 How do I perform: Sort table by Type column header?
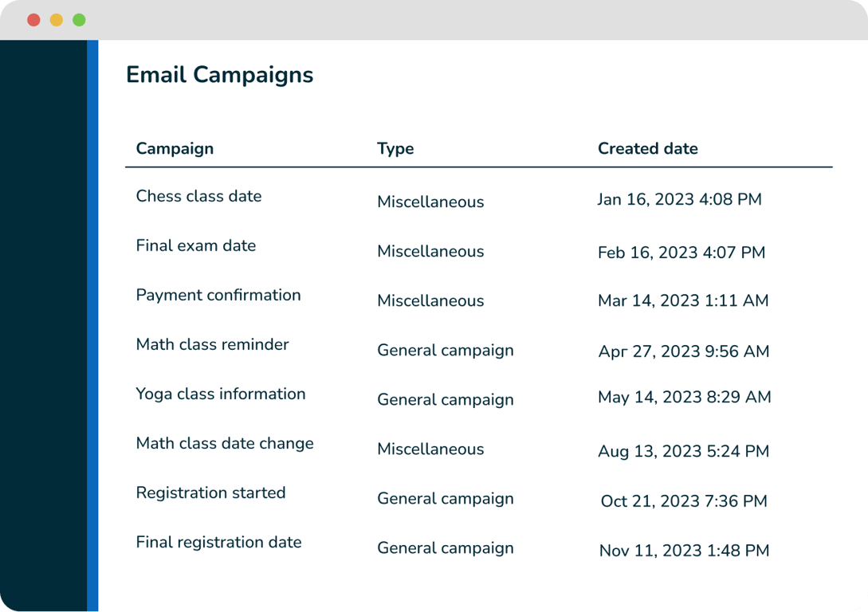[x=395, y=148]
